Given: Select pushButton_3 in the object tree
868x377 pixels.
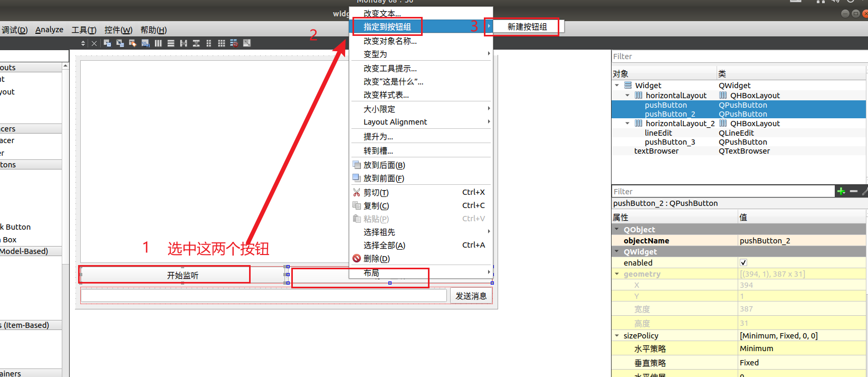Looking at the screenshot, I should (670, 142).
